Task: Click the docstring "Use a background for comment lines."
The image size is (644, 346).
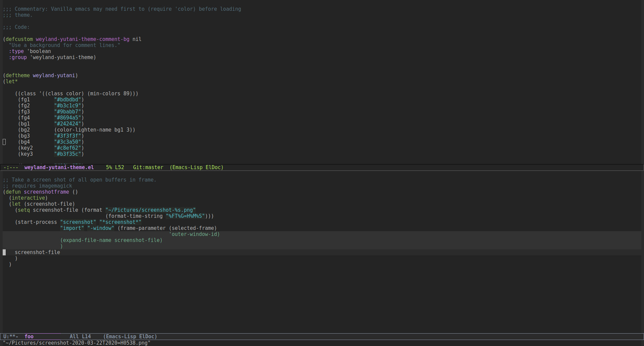Action: pyautogui.click(x=64, y=45)
